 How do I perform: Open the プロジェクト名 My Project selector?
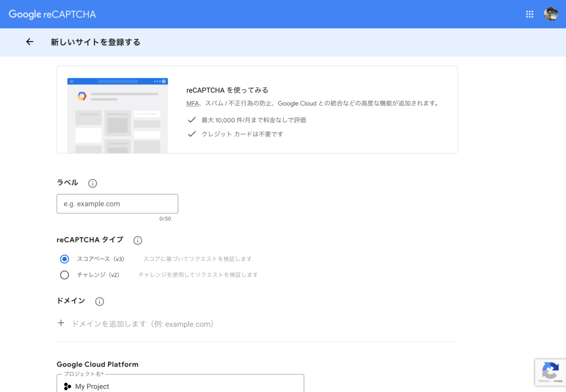[x=180, y=384]
